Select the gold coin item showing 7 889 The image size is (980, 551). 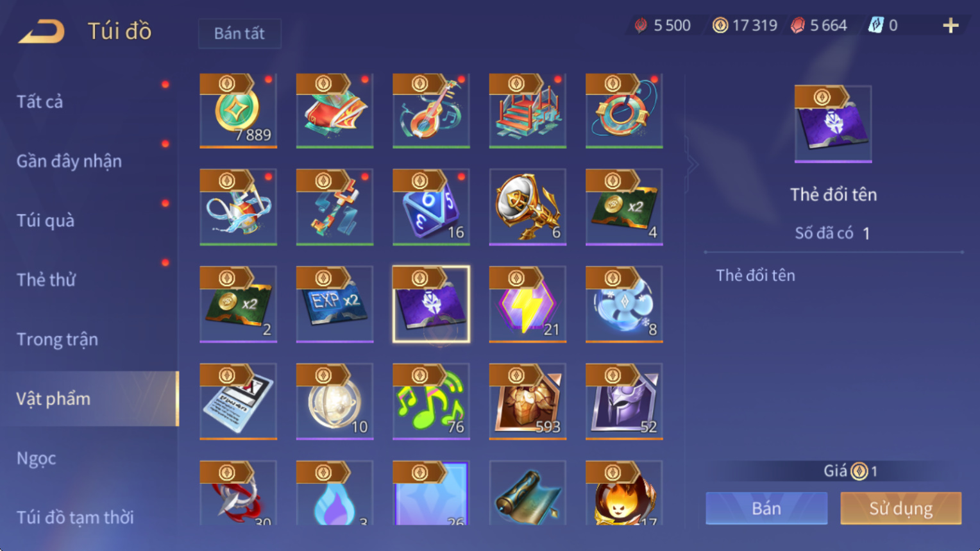(x=238, y=111)
